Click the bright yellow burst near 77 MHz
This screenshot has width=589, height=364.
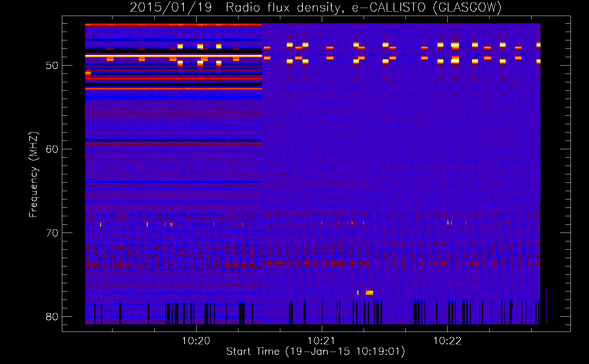click(x=369, y=293)
